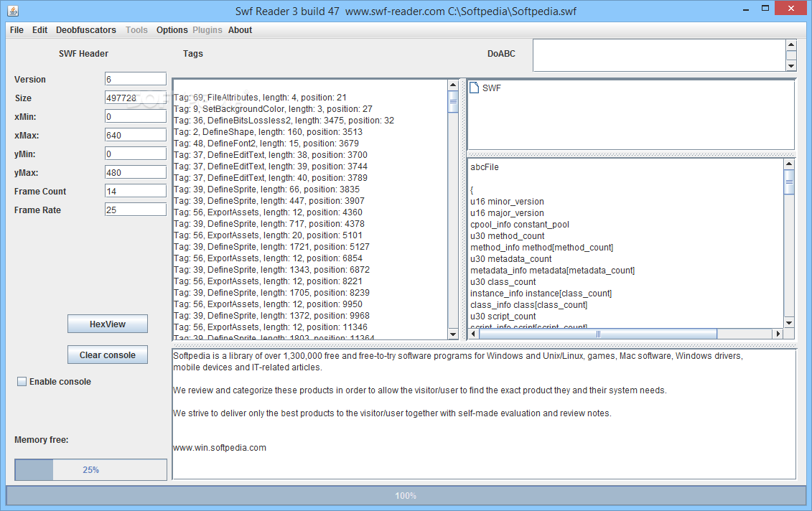Click the abcFile horizontal scrollbar thumb
Screen dimensions: 812x511
598,334
